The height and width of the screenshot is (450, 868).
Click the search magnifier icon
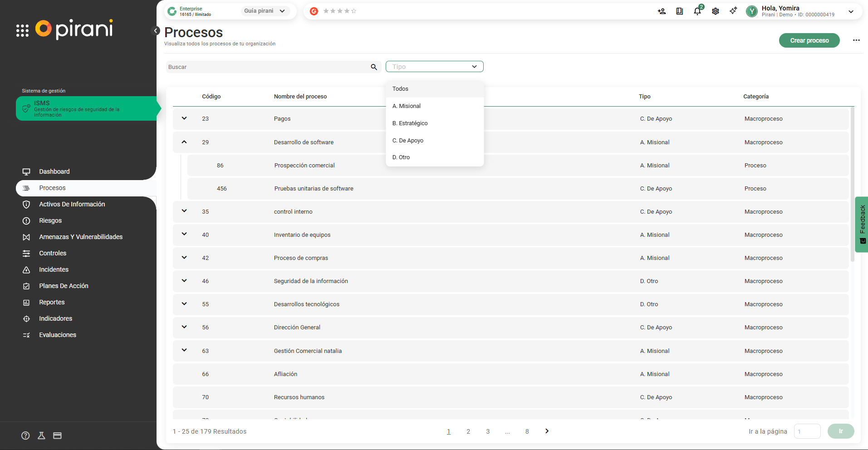(374, 67)
